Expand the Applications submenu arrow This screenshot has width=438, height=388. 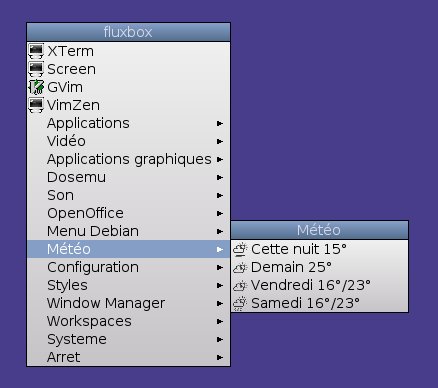(220, 124)
